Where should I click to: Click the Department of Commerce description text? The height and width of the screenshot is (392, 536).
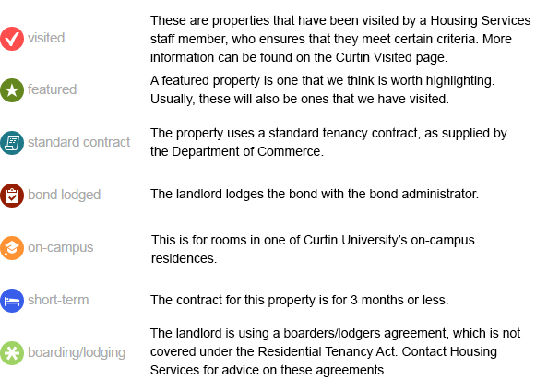pos(328,142)
